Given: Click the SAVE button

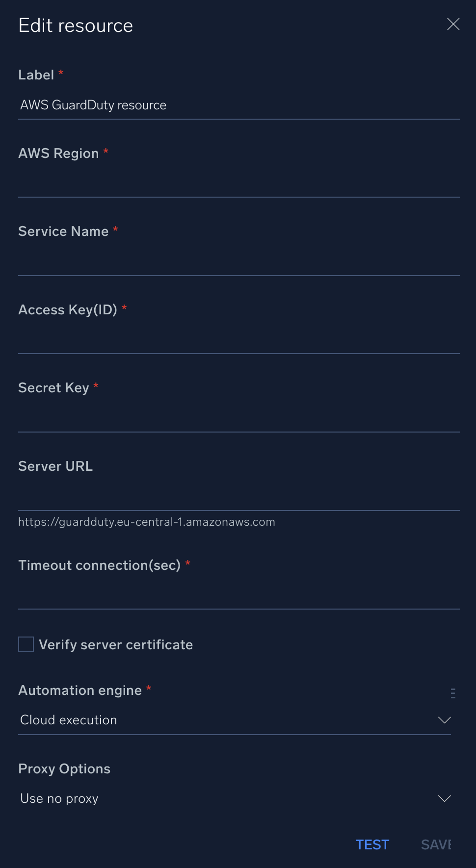Looking at the screenshot, I should tap(436, 844).
